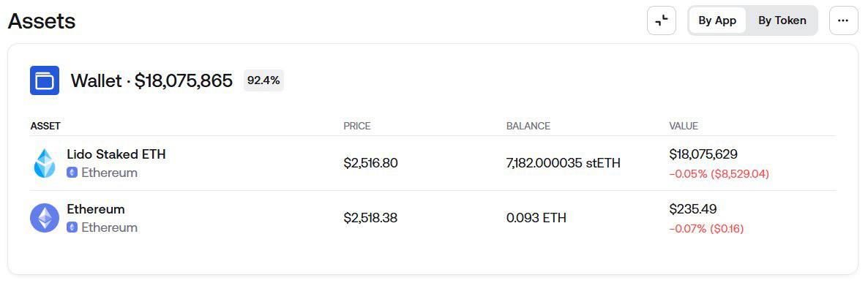Switch to the By Token view
Image resolution: width=868 pixels, height=283 pixels.
[x=782, y=20]
